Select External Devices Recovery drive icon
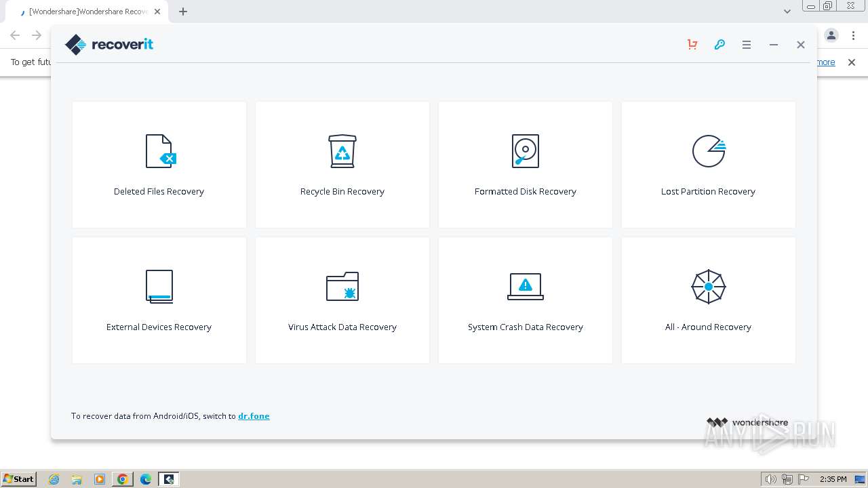Screen dimensions: 868x488 click(x=159, y=286)
